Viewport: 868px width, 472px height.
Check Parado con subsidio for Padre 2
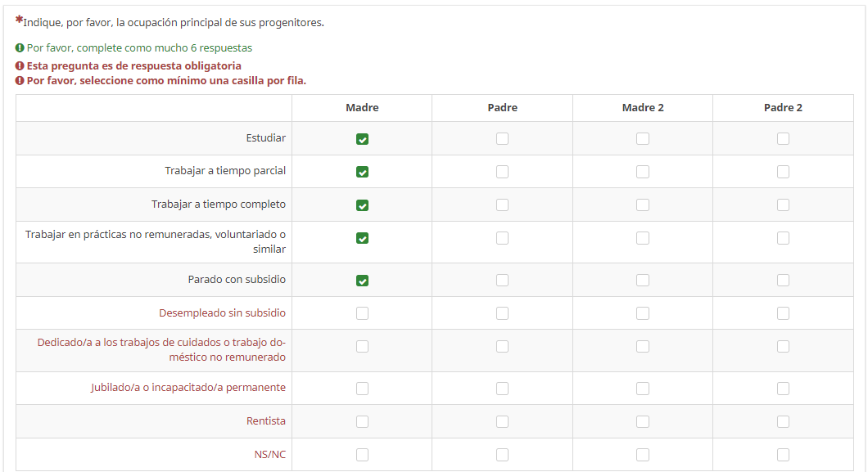click(783, 281)
